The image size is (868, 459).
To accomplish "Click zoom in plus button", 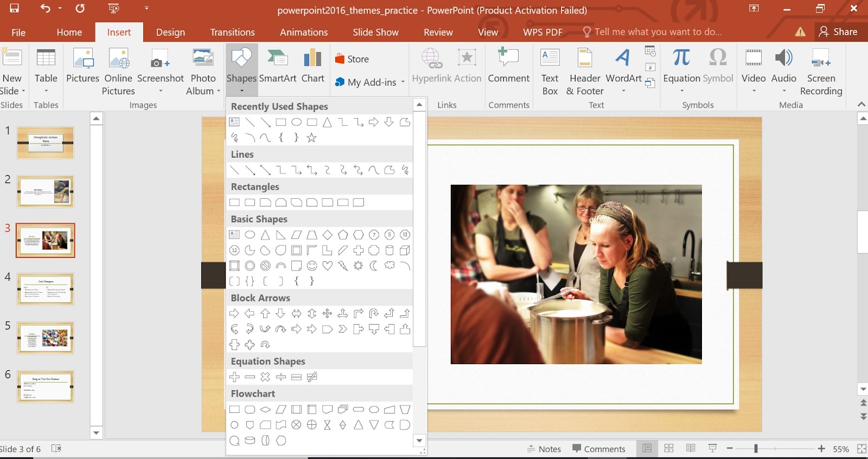I will (821, 449).
